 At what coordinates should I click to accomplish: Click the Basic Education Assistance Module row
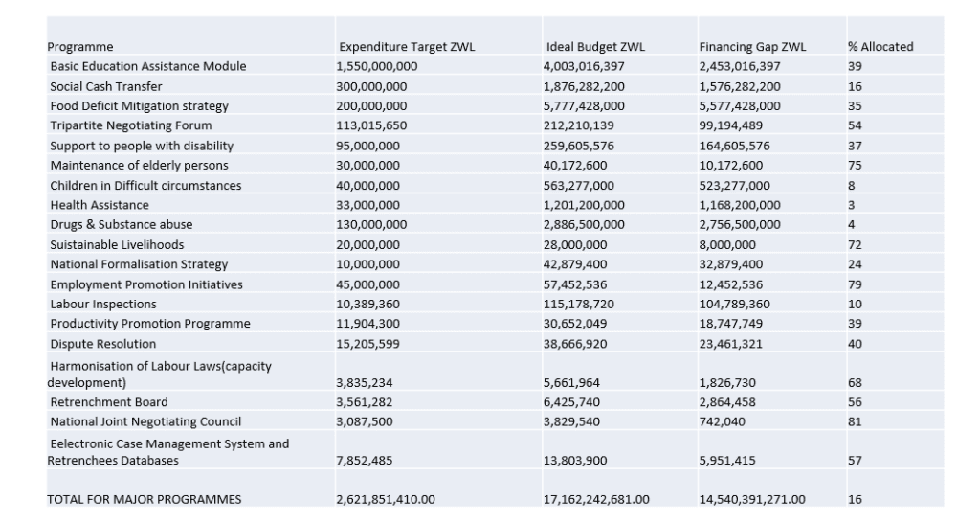(x=495, y=66)
